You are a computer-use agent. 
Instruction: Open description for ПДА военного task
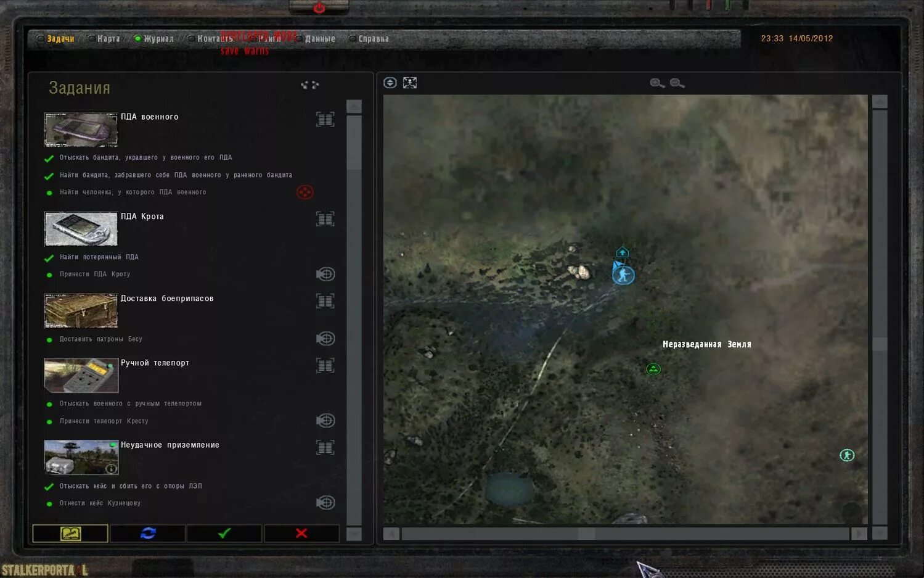[325, 119]
